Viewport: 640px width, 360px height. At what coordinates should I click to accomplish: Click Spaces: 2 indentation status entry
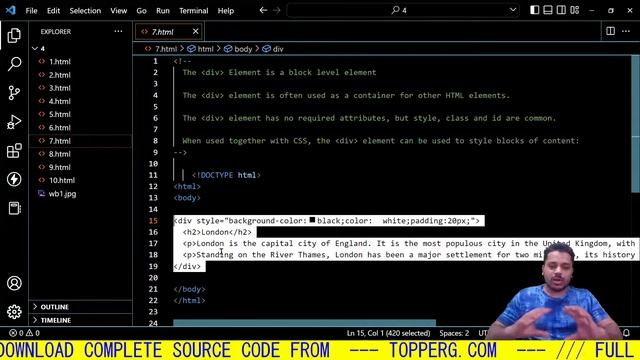[454, 333]
